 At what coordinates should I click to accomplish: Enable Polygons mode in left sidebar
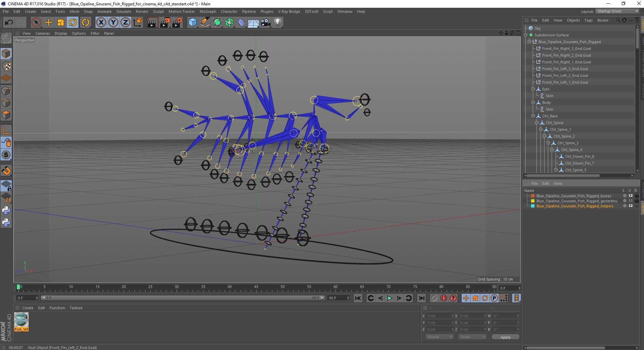[6, 115]
